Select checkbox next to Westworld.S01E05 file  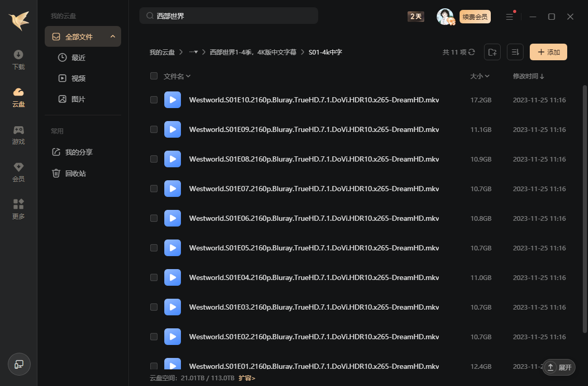coord(154,248)
